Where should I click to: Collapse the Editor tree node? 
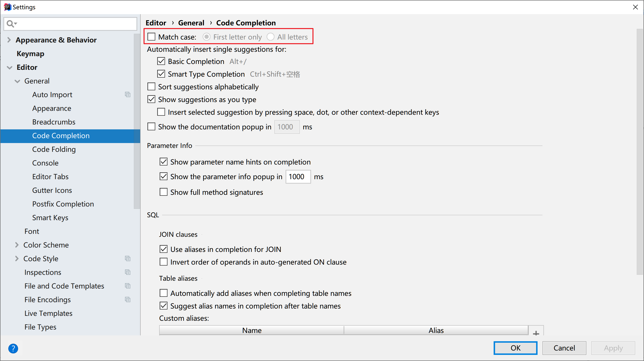tap(10, 67)
